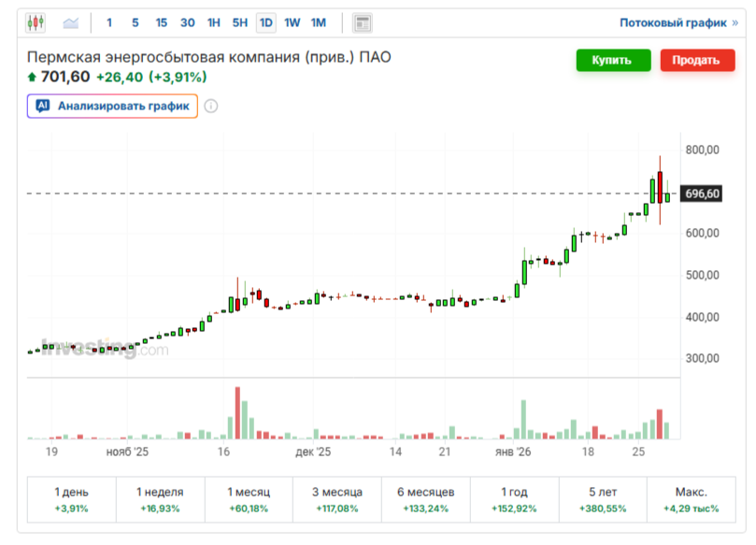This screenshot has height=545, width=756.
Task: Click the 400,00 price axis label
Action: [x=702, y=317]
